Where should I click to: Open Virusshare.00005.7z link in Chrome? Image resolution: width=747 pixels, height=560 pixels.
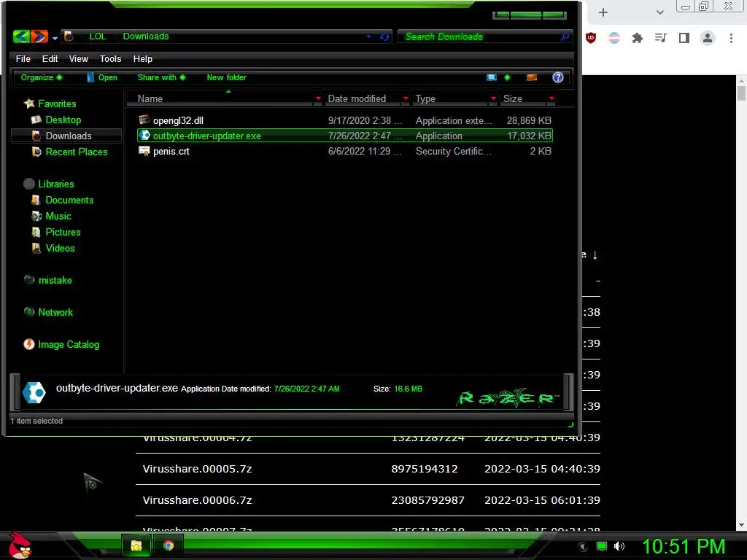click(x=197, y=469)
